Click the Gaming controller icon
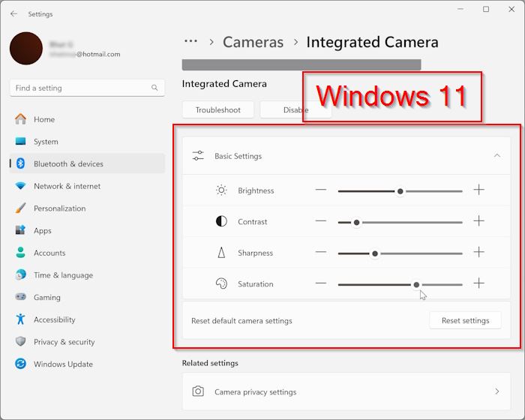The image size is (525, 420). coord(20,297)
